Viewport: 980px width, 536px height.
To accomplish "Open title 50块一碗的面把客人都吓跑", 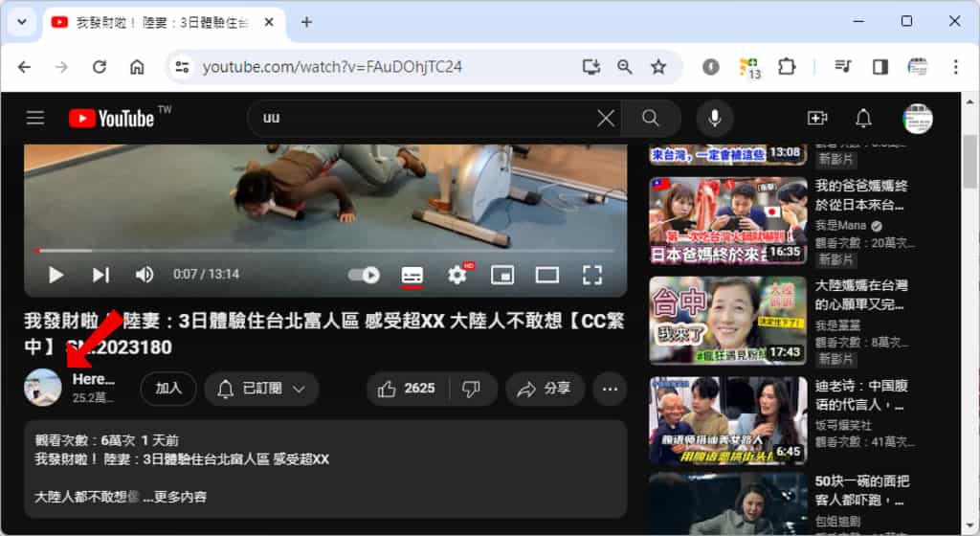I will pyautogui.click(x=862, y=490).
